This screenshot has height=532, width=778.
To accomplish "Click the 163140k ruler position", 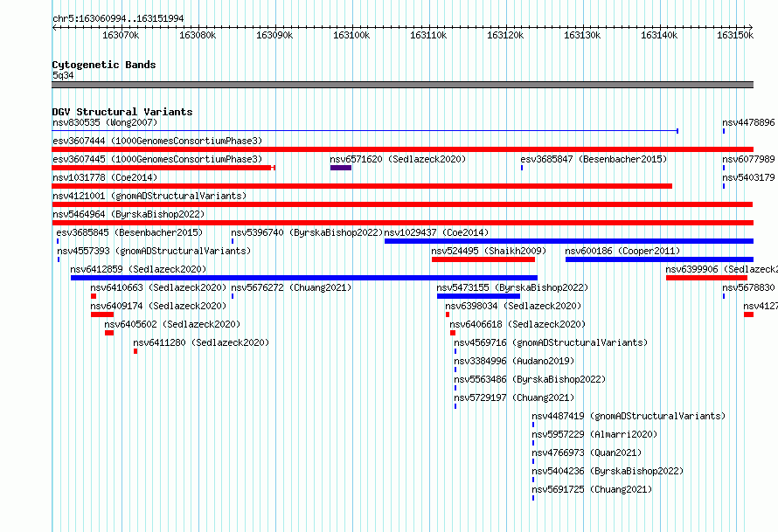I will [659, 35].
